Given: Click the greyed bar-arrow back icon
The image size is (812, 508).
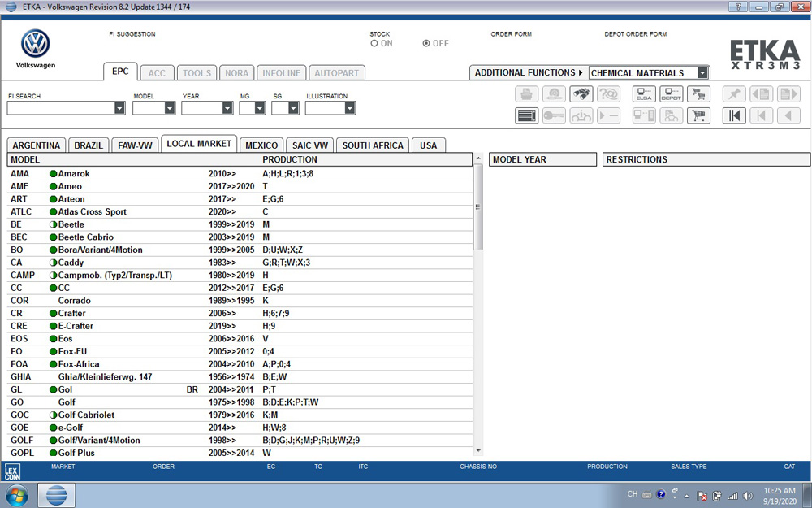Looking at the screenshot, I should [762, 115].
